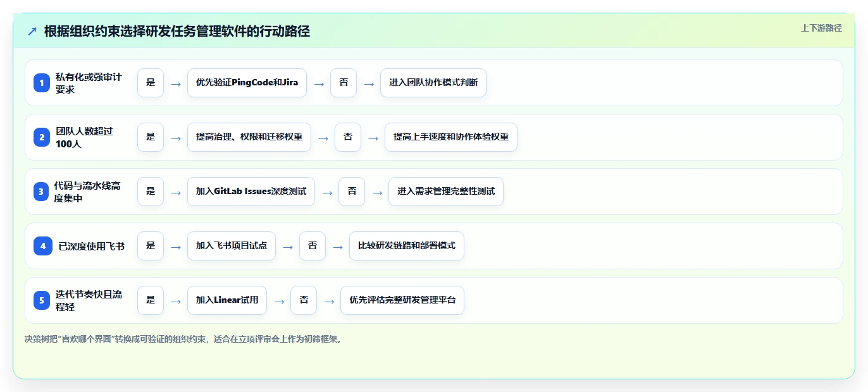Click 否 in the 迭代节奏快且流程轻 row
The width and height of the screenshot is (868, 392).
[304, 300]
